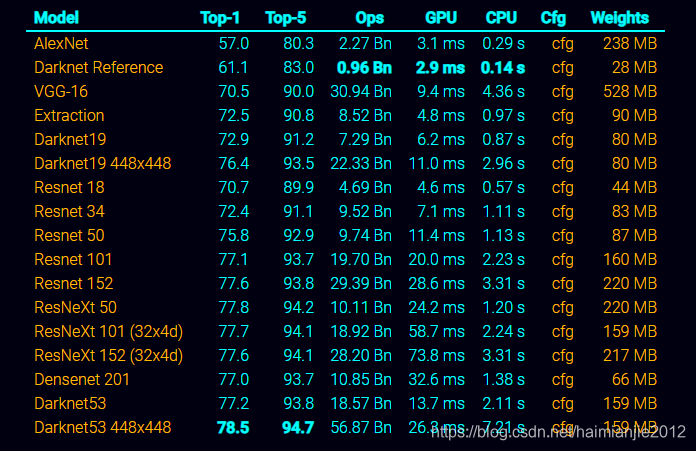
Task: Open the cfg link for ResNeXt 152
Action: (562, 356)
